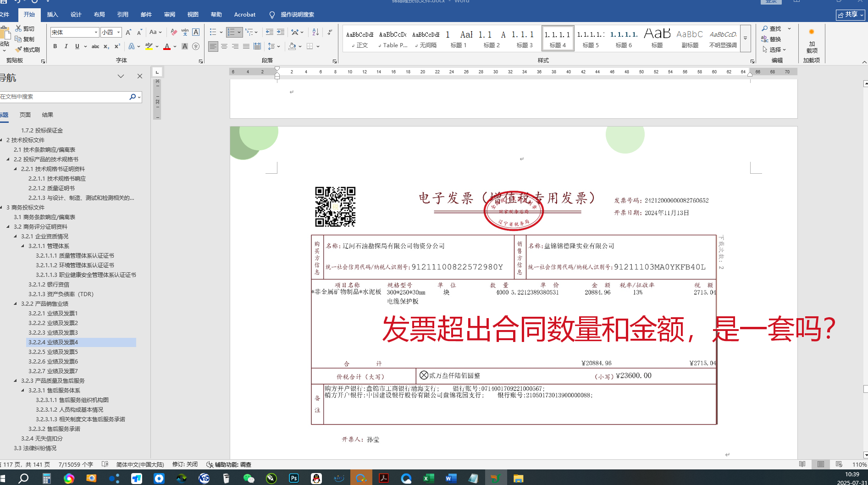Open the font name dropdown (宋体)

coord(96,32)
